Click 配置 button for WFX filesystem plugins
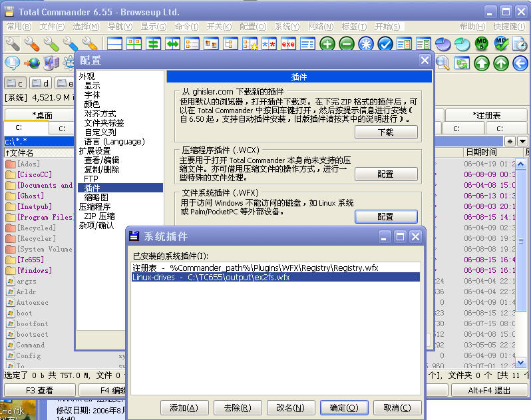This screenshot has width=531, height=420. click(386, 217)
